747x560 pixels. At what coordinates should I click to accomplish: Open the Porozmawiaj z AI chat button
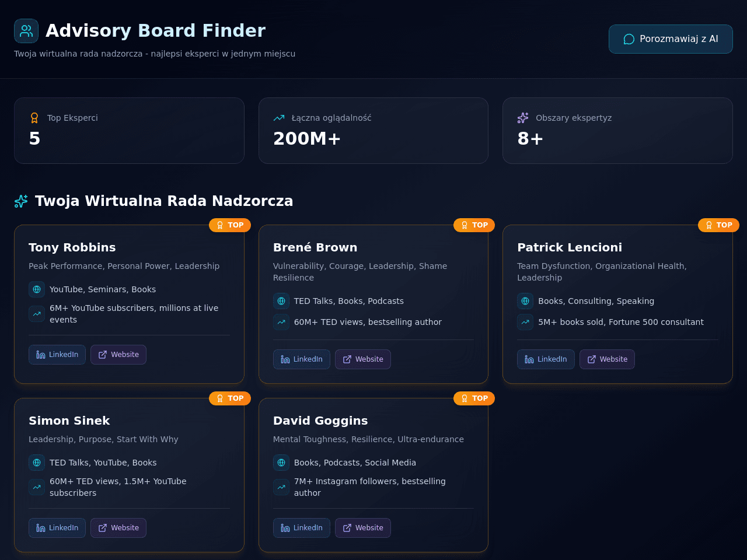[671, 39]
